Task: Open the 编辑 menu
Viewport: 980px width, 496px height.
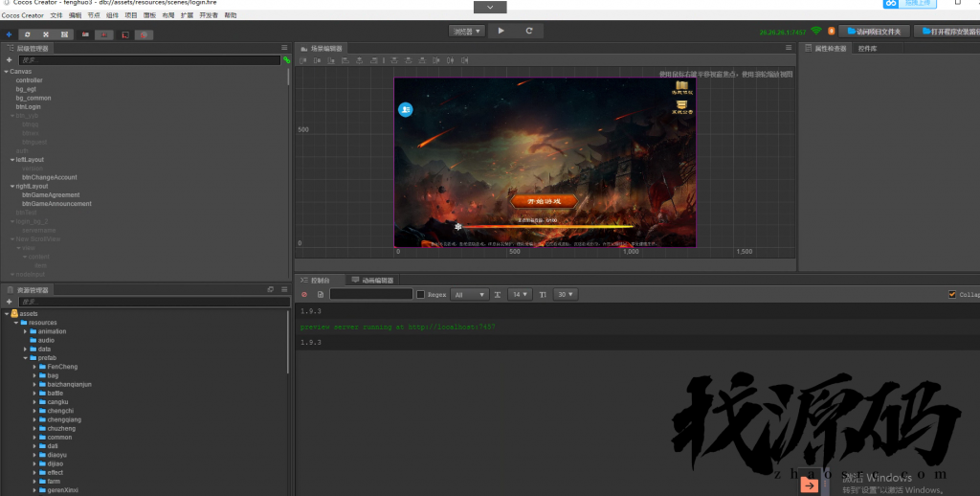Action: [75, 15]
